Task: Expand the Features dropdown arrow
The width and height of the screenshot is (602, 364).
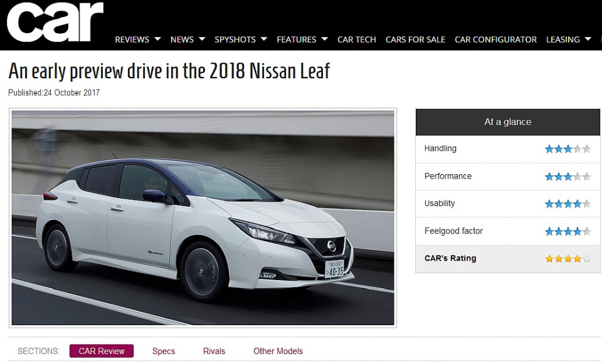Action: point(324,39)
